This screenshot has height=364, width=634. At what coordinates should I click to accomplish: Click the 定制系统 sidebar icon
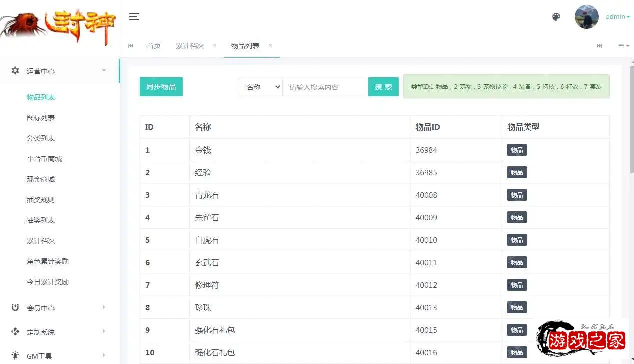pos(15,332)
